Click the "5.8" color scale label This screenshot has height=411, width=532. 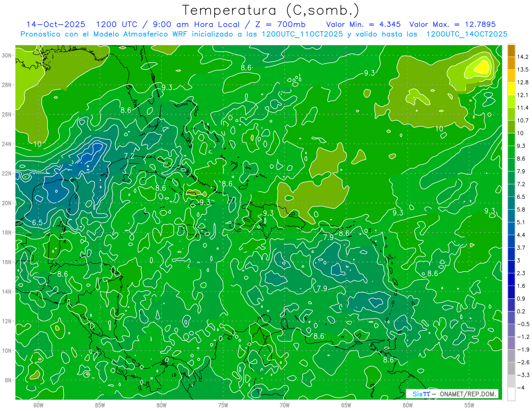pyautogui.click(x=521, y=210)
